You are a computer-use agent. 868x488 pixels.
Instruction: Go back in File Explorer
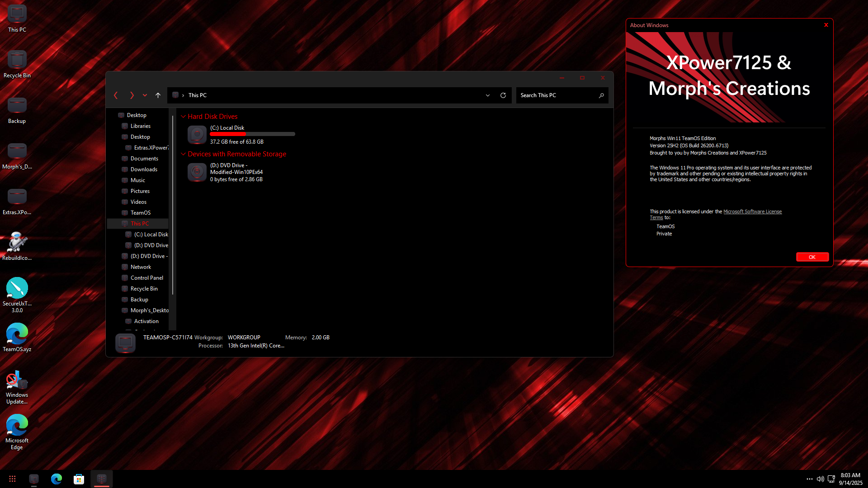point(116,95)
